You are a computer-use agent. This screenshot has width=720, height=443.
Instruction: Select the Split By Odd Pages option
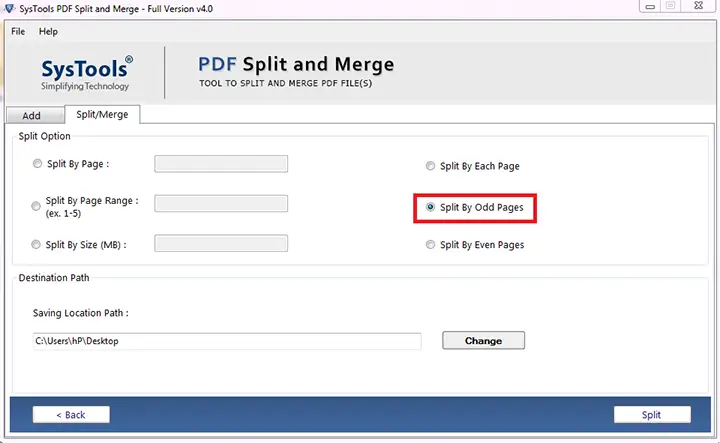[430, 207]
